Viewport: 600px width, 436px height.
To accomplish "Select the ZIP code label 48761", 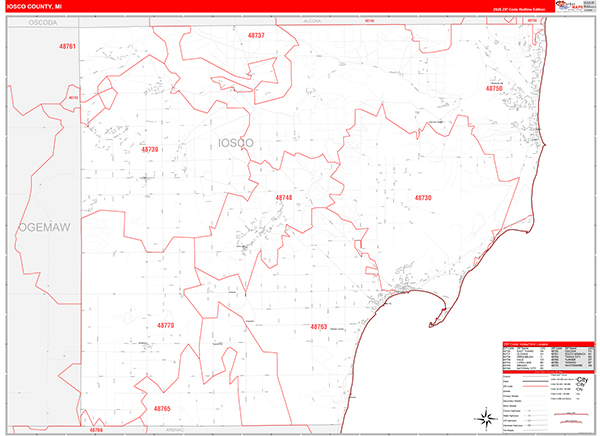I will [67, 46].
